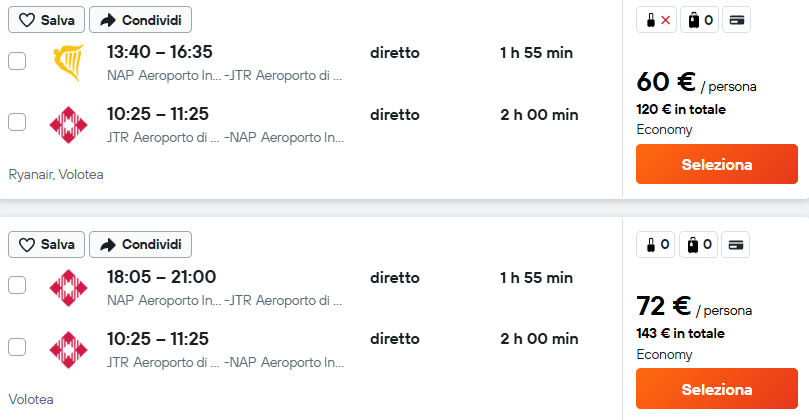Screen dimensions: 809x420
Task: Tick the 10:25 return flight checkbox in the 60 € offer
Action: (17, 122)
